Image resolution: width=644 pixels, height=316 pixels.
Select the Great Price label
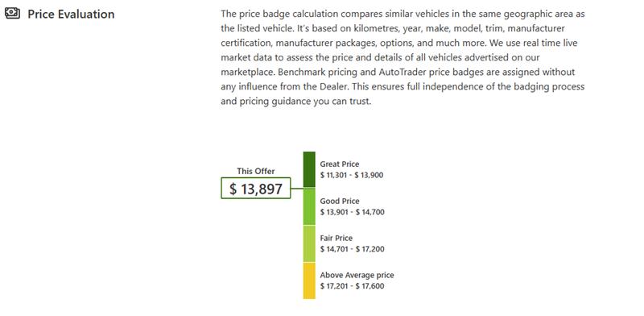340,164
